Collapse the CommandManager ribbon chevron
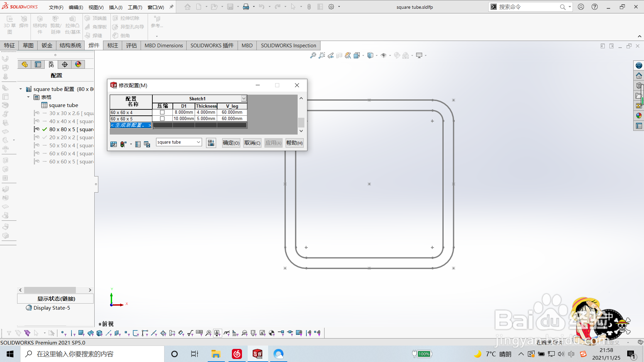The height and width of the screenshot is (362, 644). [639, 36]
